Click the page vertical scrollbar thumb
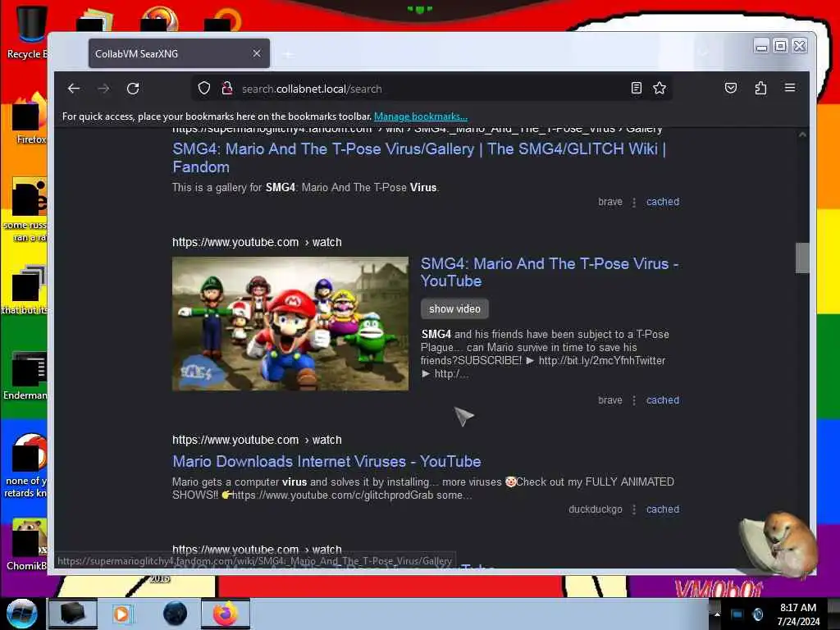 pos(802,258)
